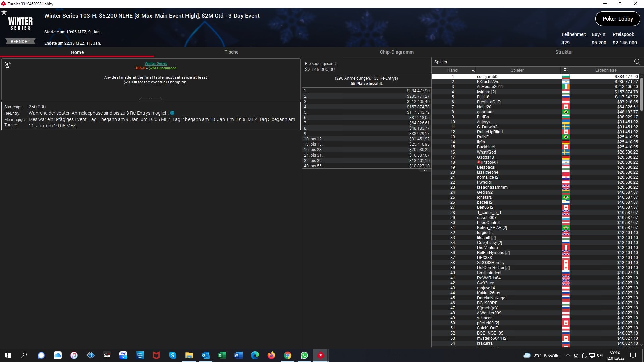Click PokerStars icon in taskbar
The height and width of the screenshot is (362, 644).
tap(321, 355)
